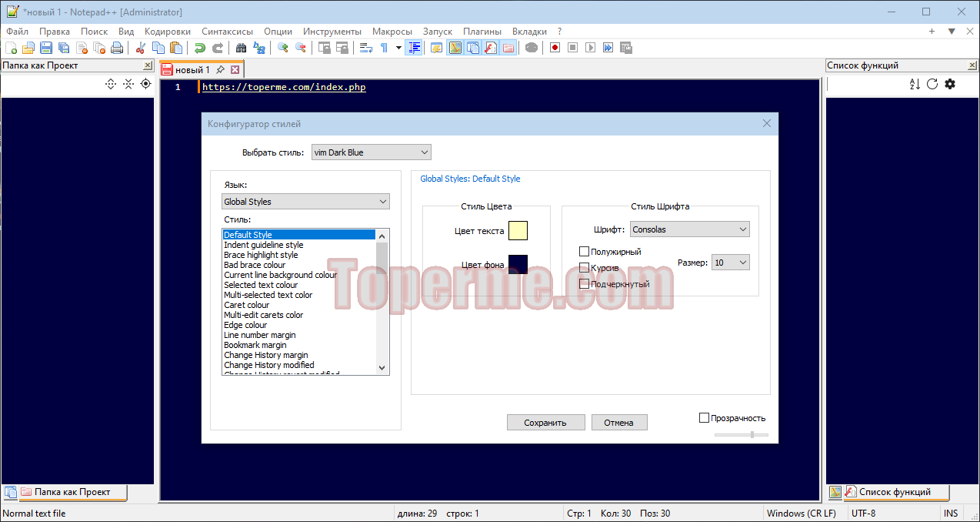
Task: Create a new document via toolbar icon
Action: (x=10, y=48)
